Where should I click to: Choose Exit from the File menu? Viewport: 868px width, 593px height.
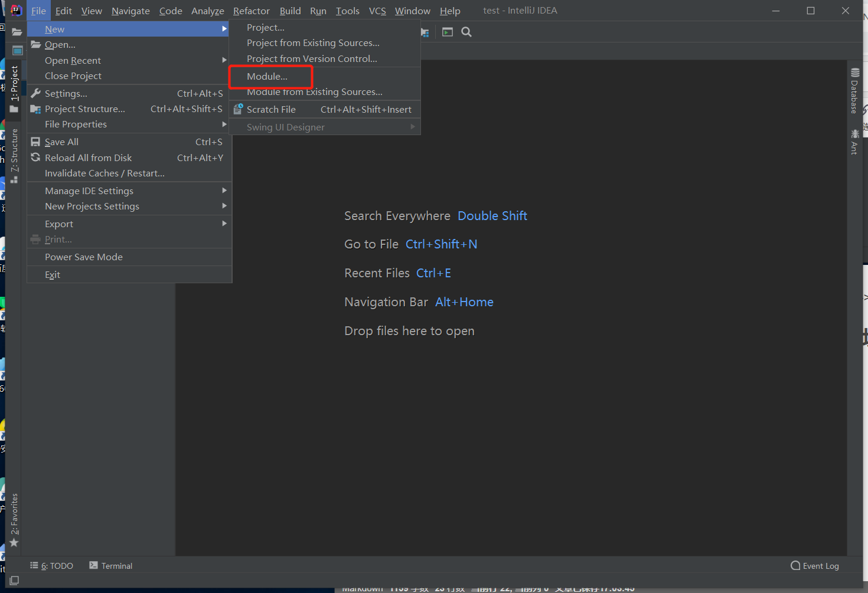click(129, 274)
